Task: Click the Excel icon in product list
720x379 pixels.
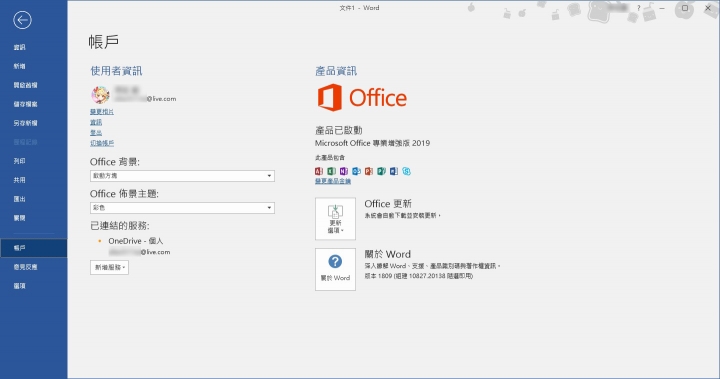Action: [x=331, y=171]
